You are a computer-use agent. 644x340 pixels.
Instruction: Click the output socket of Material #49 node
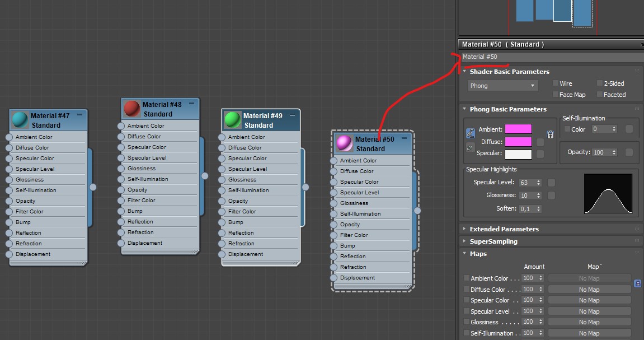tap(305, 187)
